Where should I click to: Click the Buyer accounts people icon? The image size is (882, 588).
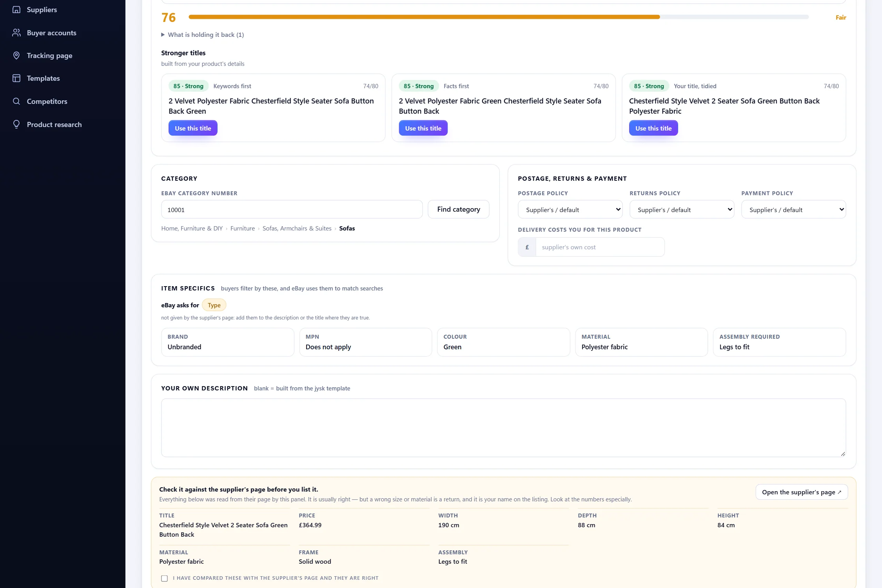[16, 33]
